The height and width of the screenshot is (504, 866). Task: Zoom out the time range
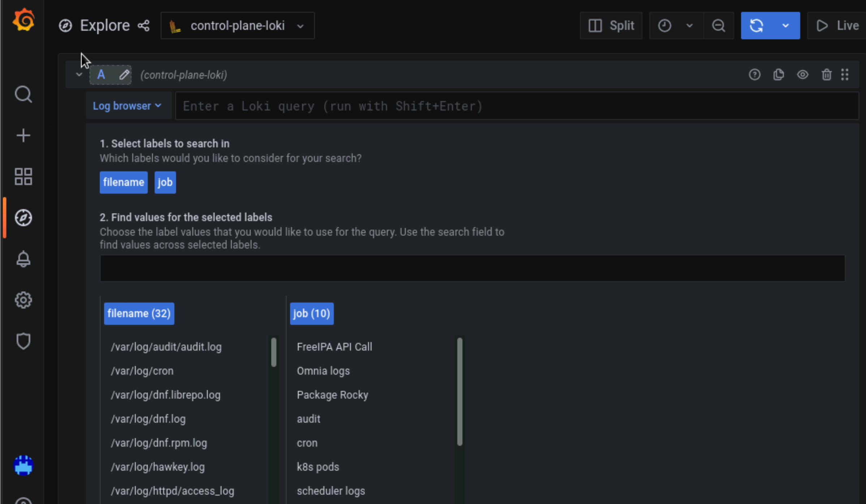click(x=719, y=26)
